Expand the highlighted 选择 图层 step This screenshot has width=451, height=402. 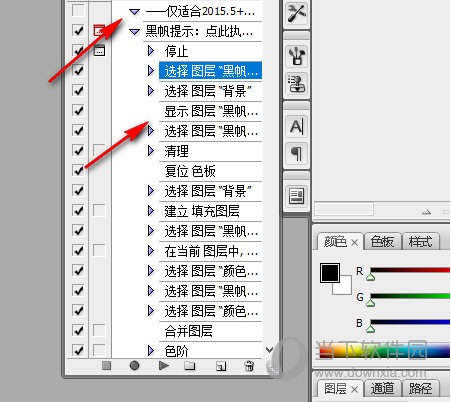point(151,71)
